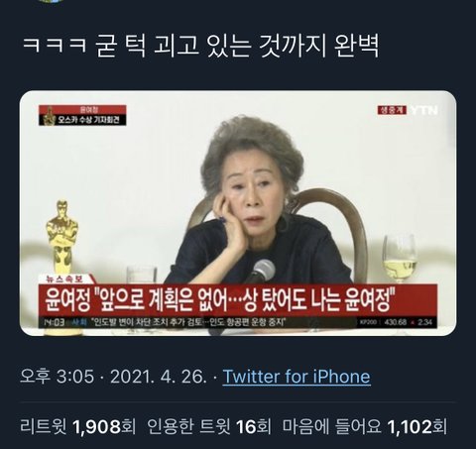Click the white wine glass
The height and width of the screenshot is (449, 476).
[400, 259]
